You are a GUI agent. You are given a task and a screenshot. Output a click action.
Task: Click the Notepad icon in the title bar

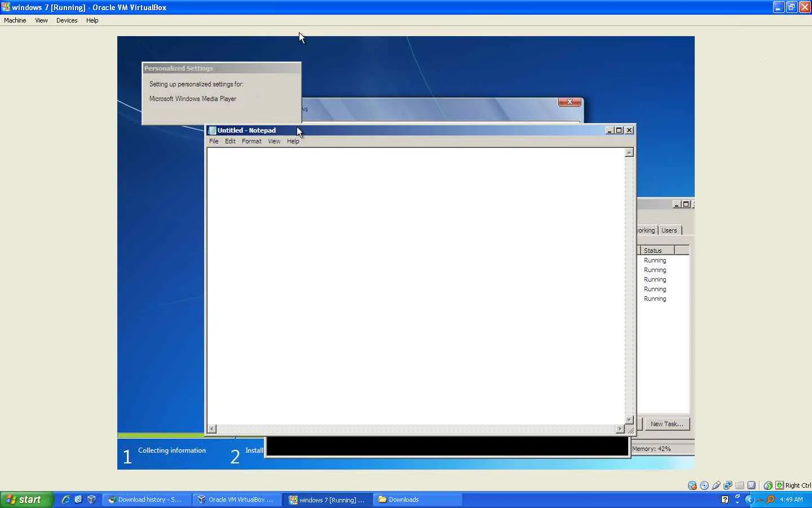(213, 130)
